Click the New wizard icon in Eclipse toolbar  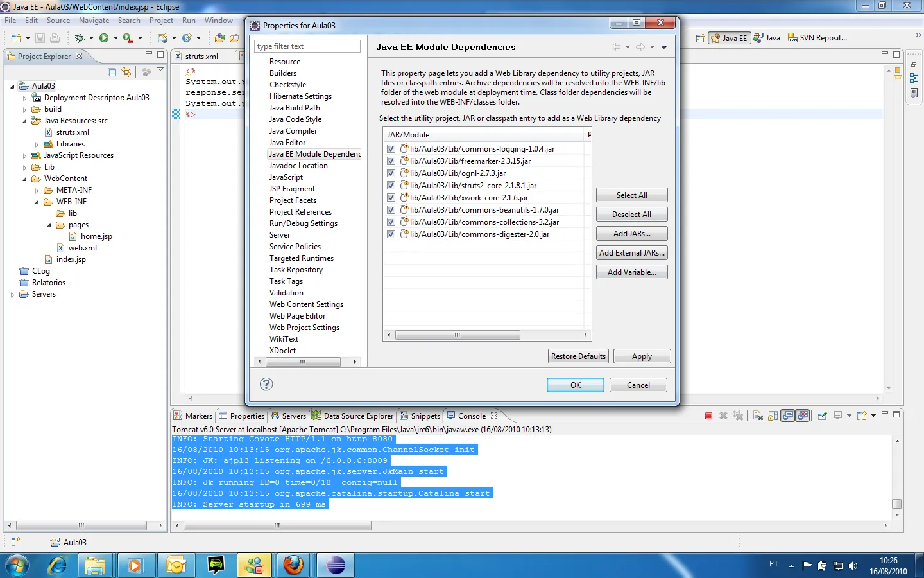(x=16, y=38)
